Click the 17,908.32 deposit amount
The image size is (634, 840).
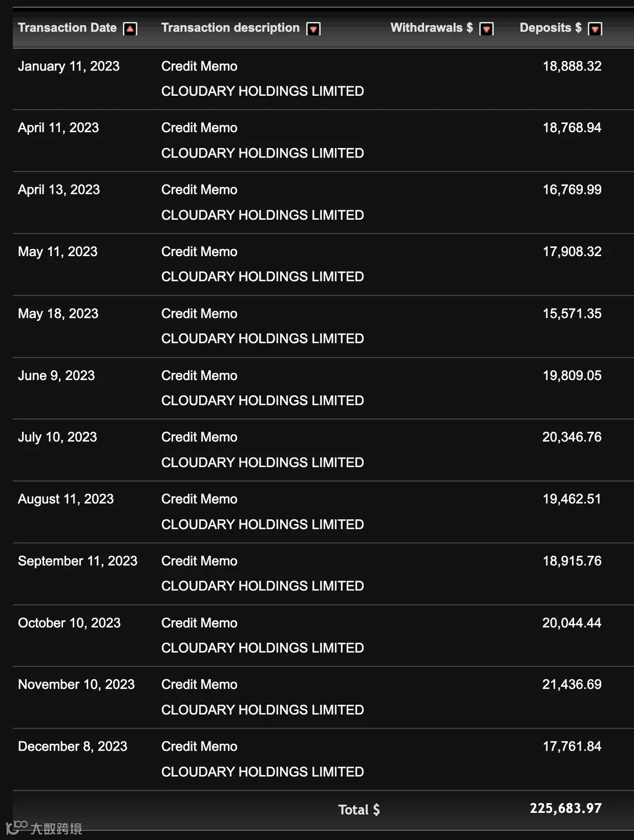pos(572,251)
